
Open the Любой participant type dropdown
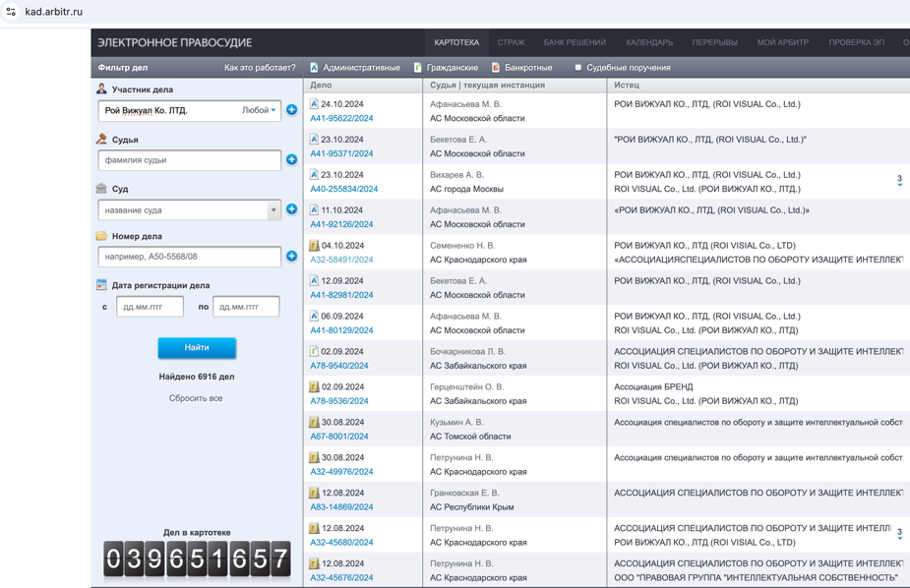259,110
